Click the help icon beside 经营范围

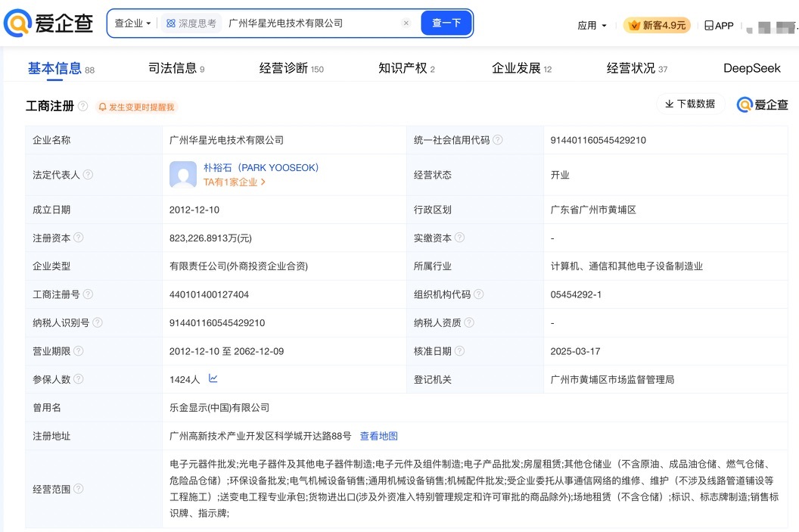pyautogui.click(x=79, y=489)
